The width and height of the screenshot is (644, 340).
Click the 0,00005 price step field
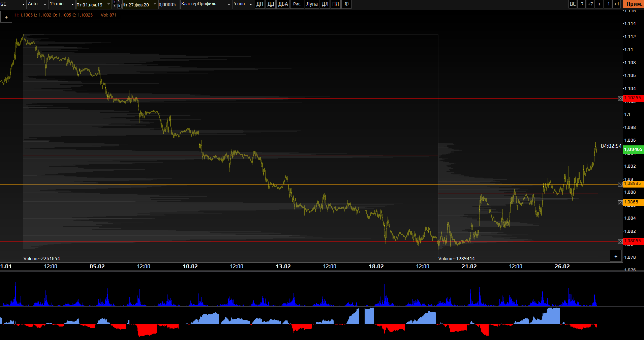(168, 4)
